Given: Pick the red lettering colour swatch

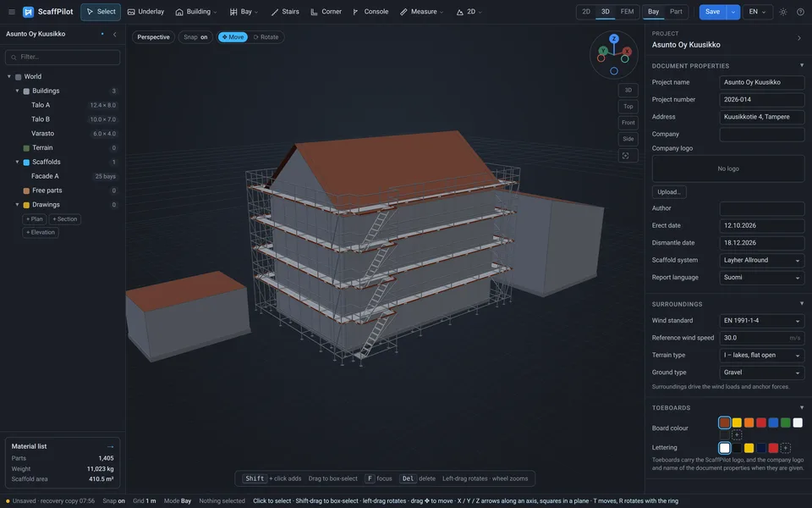Looking at the screenshot, I should 773,448.
